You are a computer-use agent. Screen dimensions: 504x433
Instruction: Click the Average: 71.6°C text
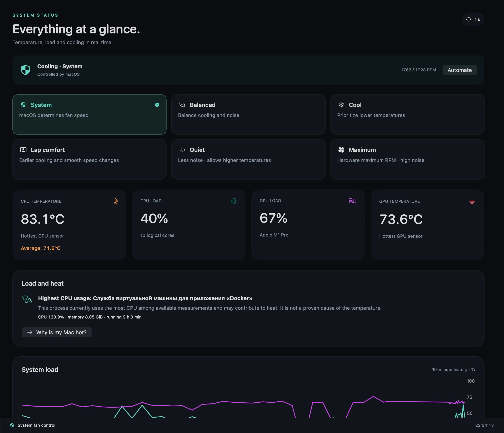point(41,248)
